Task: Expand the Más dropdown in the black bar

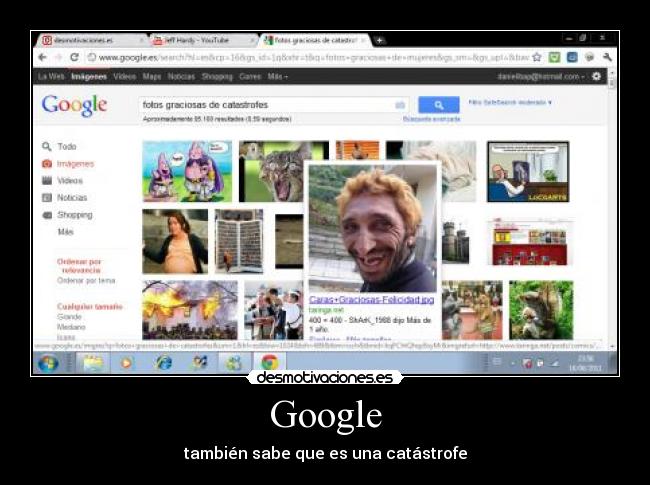Action: 277,76
